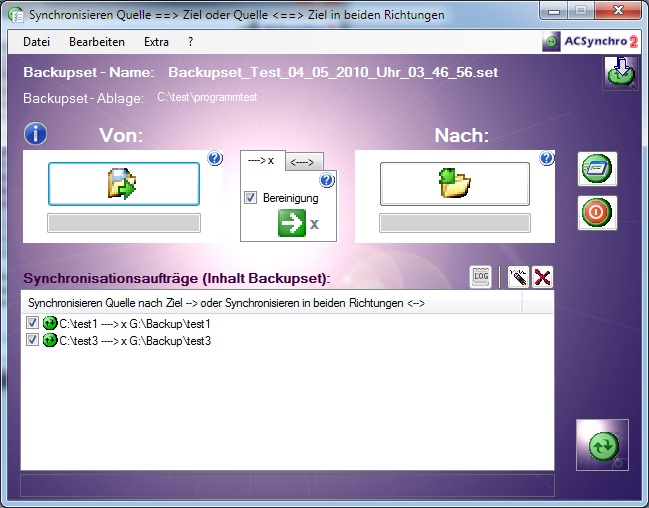The image size is (649, 508).
Task: Click the source folder selection button under Von
Action: 124,184
